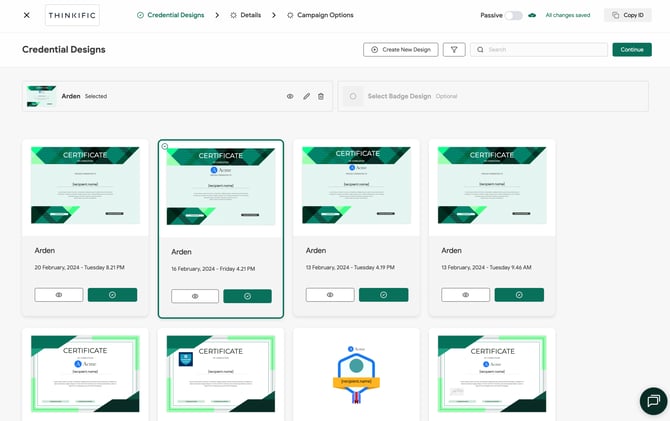670x421 pixels.
Task: Click Arden 13 February 9.46 AM certificate thumbnail
Action: coord(492,185)
